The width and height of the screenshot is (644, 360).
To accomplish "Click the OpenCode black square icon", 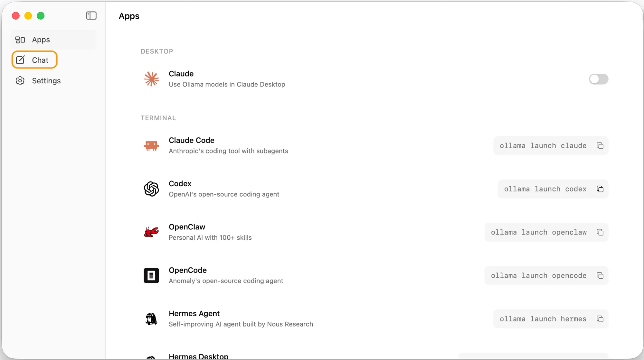I will coord(151,275).
